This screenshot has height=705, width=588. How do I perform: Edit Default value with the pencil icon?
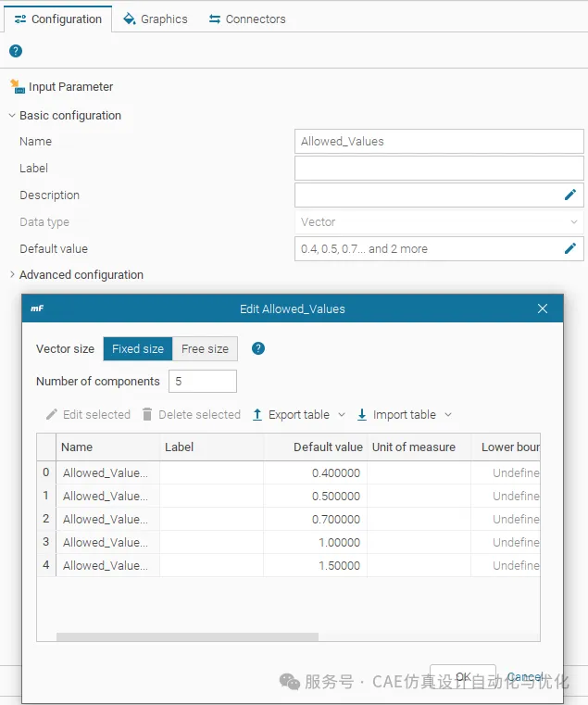pos(570,248)
